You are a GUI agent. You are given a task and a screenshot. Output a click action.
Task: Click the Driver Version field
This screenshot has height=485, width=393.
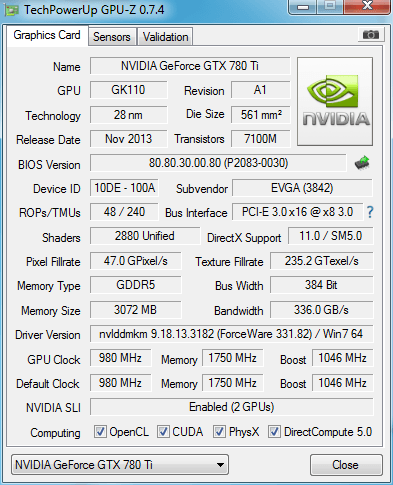click(x=231, y=334)
